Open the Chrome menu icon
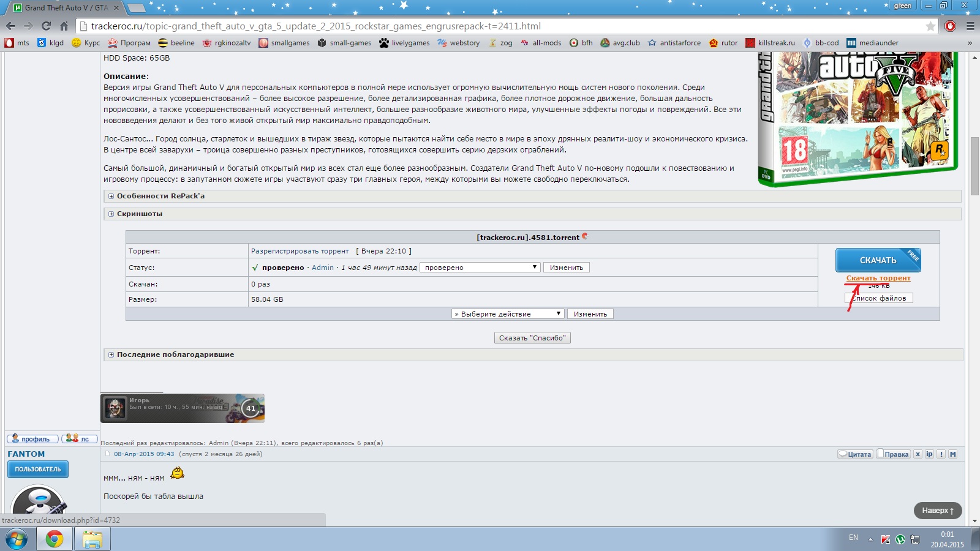 [x=970, y=26]
